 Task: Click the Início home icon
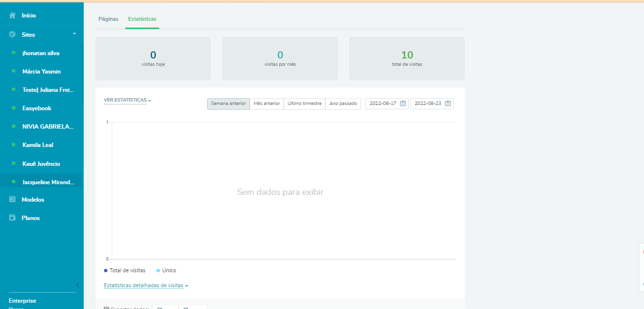13,15
